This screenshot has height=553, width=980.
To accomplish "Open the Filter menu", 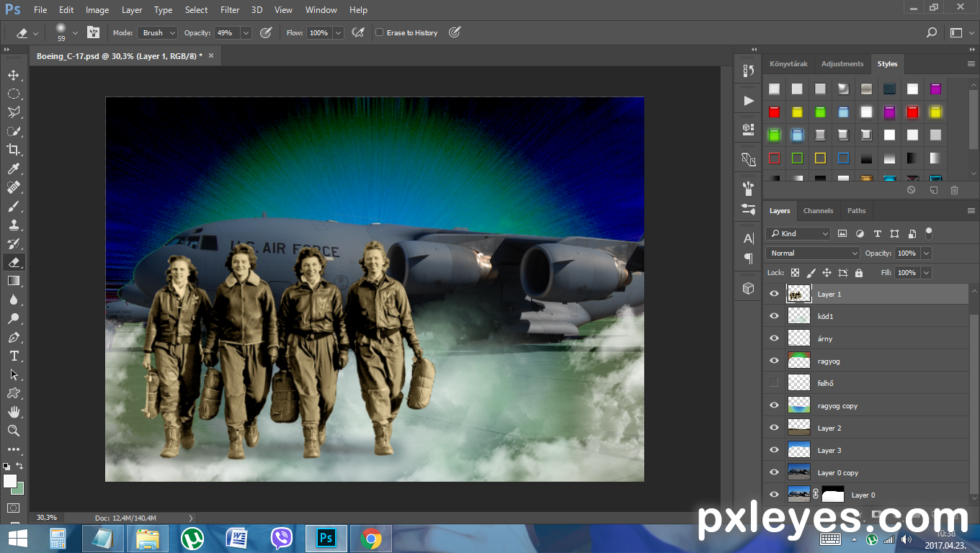I will (x=230, y=10).
